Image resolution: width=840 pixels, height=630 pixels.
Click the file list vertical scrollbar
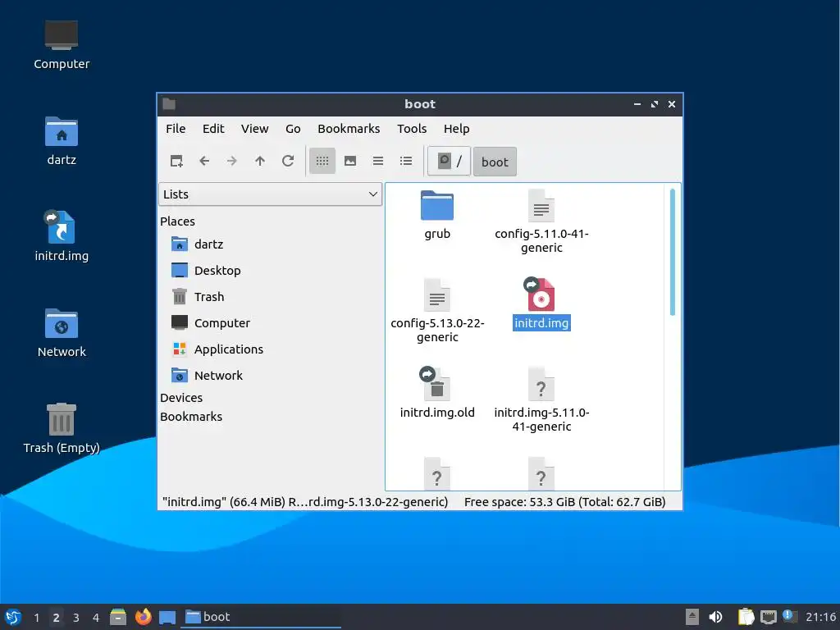point(673,252)
